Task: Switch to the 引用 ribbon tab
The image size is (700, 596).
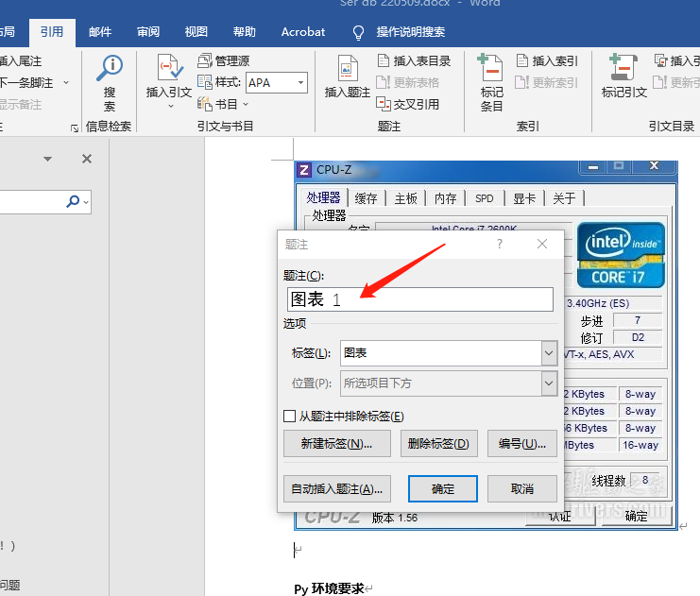Action: tap(52, 32)
